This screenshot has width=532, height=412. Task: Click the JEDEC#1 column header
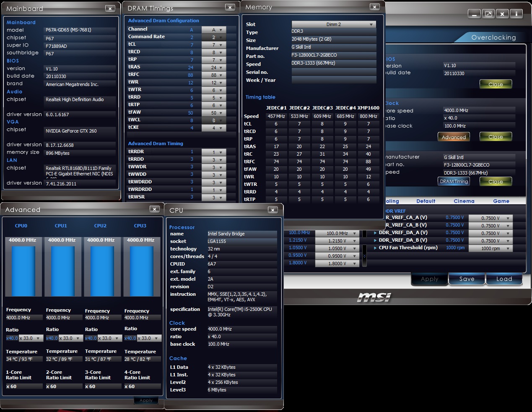click(x=276, y=108)
